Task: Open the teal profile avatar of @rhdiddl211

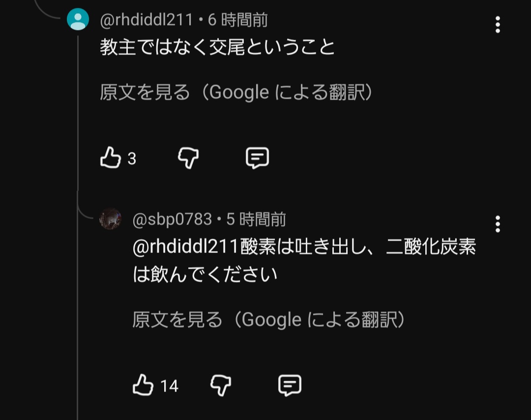Action: point(78,20)
